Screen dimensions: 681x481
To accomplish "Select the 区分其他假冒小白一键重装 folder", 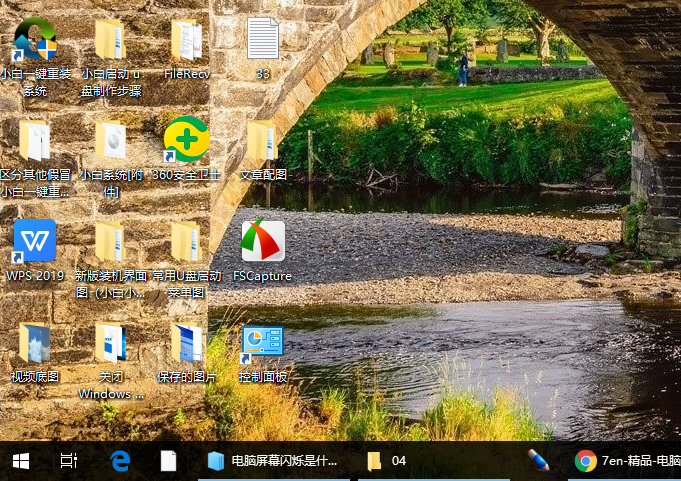I will coord(34,142).
